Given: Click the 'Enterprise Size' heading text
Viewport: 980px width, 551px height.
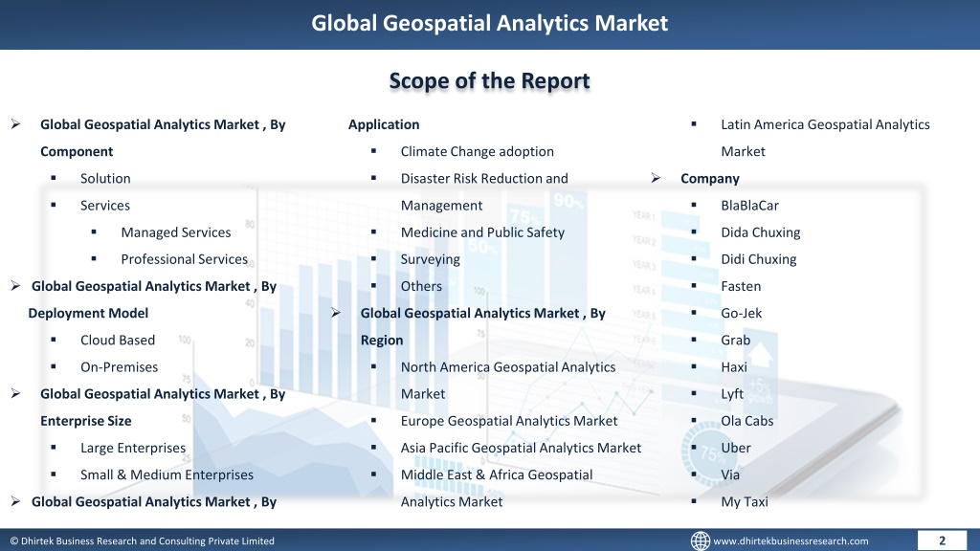Looking at the screenshot, I should (85, 421).
